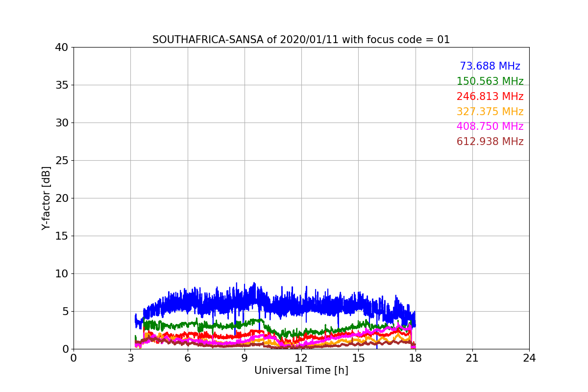This screenshot has width=588, height=392.
Task: Click the y-axis tick label 20
Action: coord(62,198)
